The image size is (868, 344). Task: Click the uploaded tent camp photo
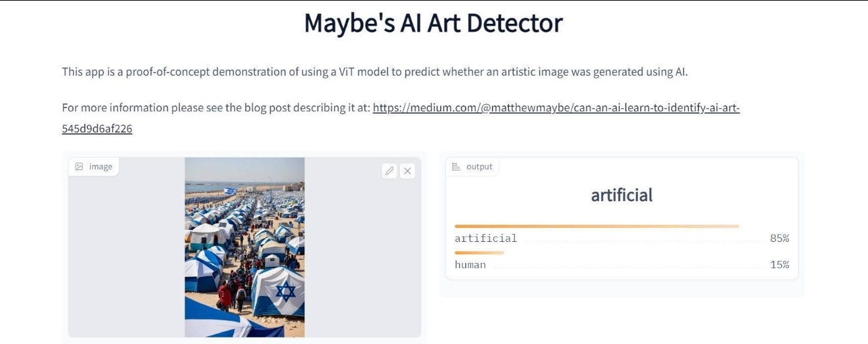pos(245,247)
